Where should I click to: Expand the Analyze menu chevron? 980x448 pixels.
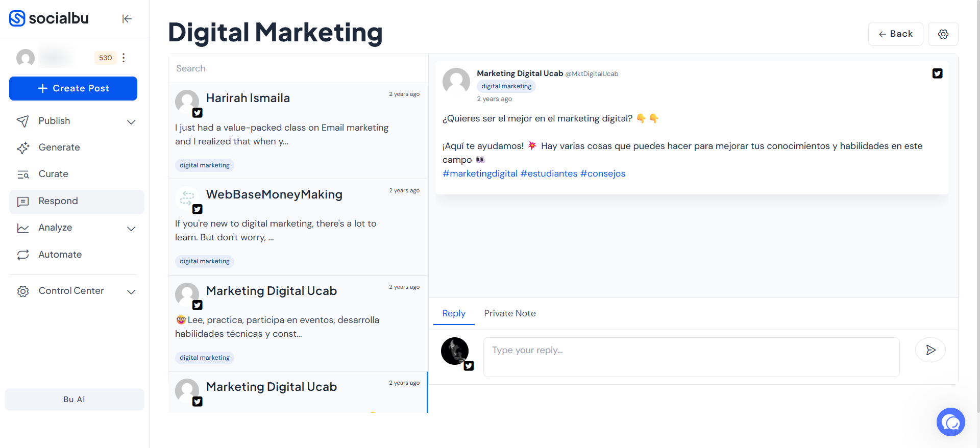click(131, 228)
